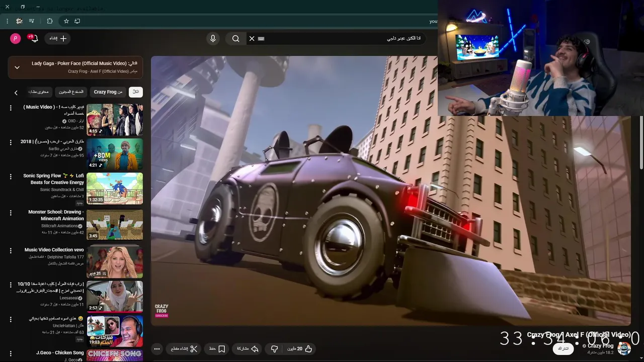The width and height of the screenshot is (644, 362).
Task: Open the pink account avatar menu
Action: (x=16, y=39)
